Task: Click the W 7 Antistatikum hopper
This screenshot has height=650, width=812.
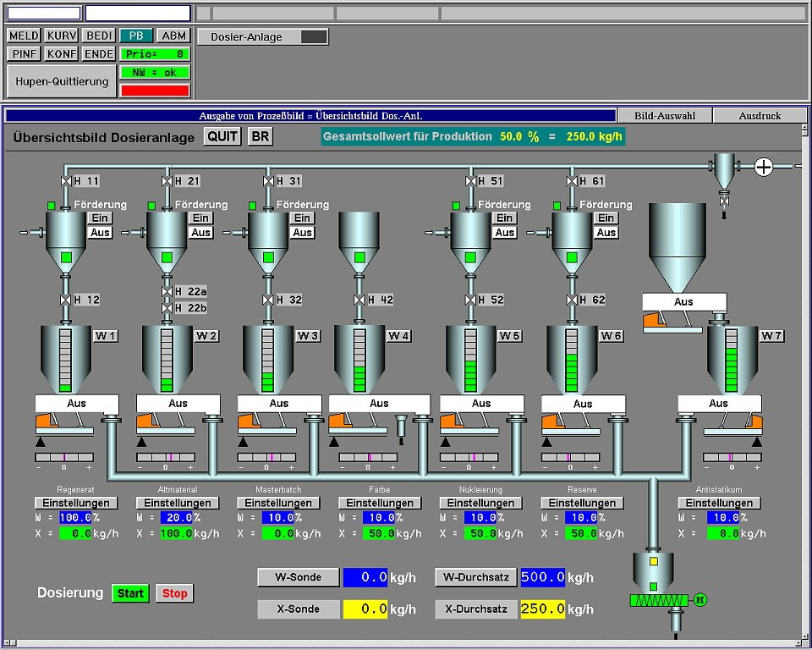Action: tap(732, 359)
